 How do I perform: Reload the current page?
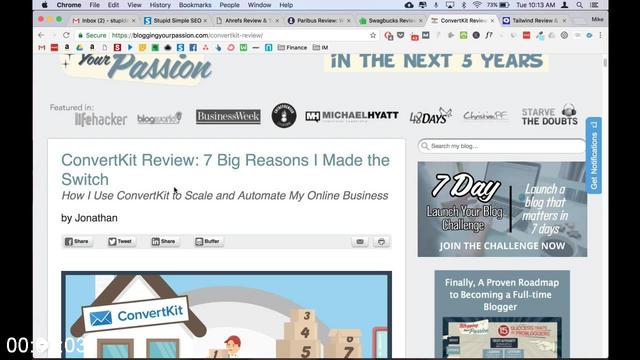[x=66, y=36]
